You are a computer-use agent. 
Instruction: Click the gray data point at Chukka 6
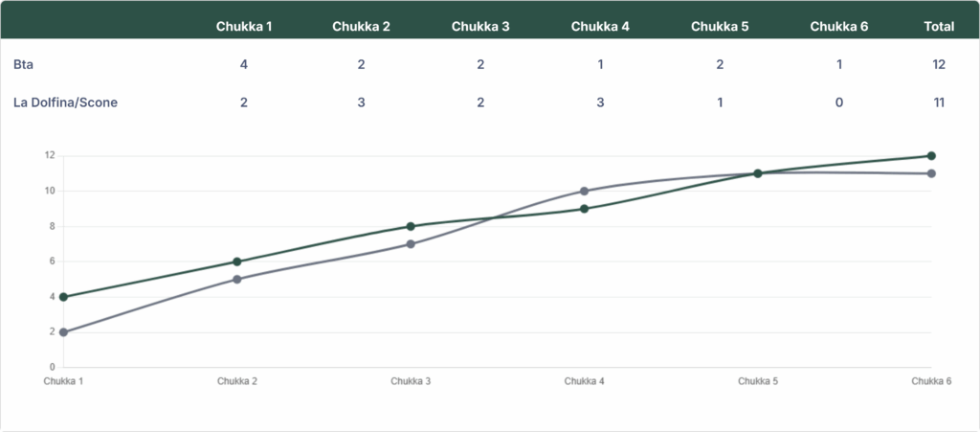point(931,173)
